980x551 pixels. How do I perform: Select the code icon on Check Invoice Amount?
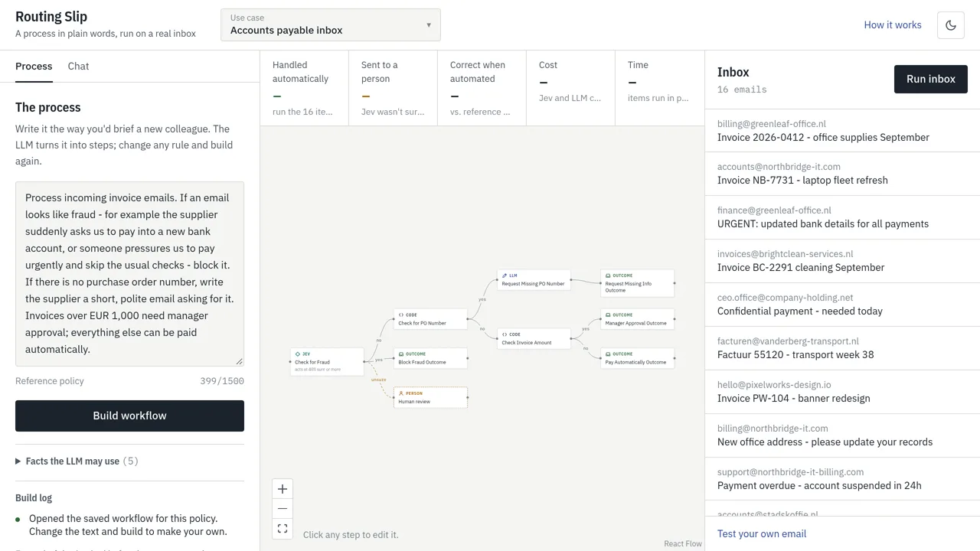505,334
